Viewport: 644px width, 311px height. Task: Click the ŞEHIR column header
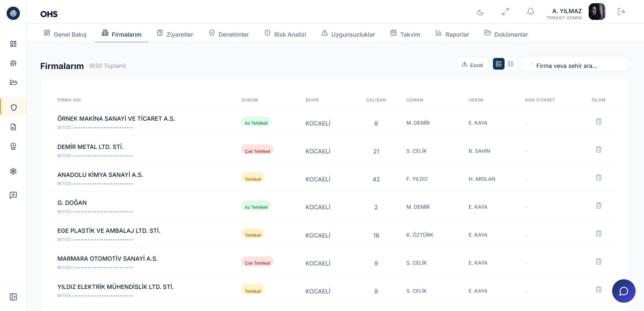pos(312,100)
